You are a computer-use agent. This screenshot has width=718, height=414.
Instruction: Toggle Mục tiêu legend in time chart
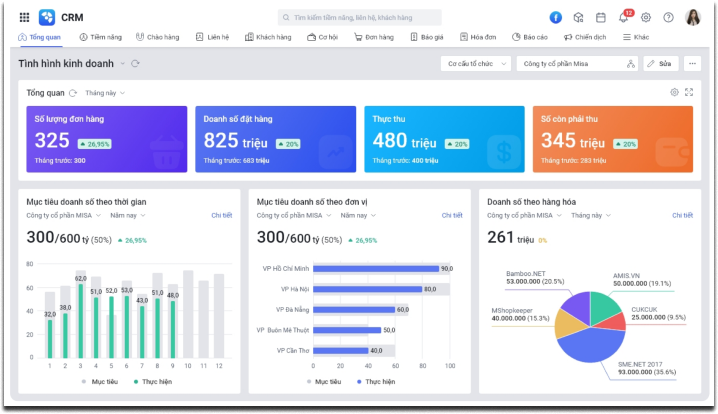click(100, 381)
